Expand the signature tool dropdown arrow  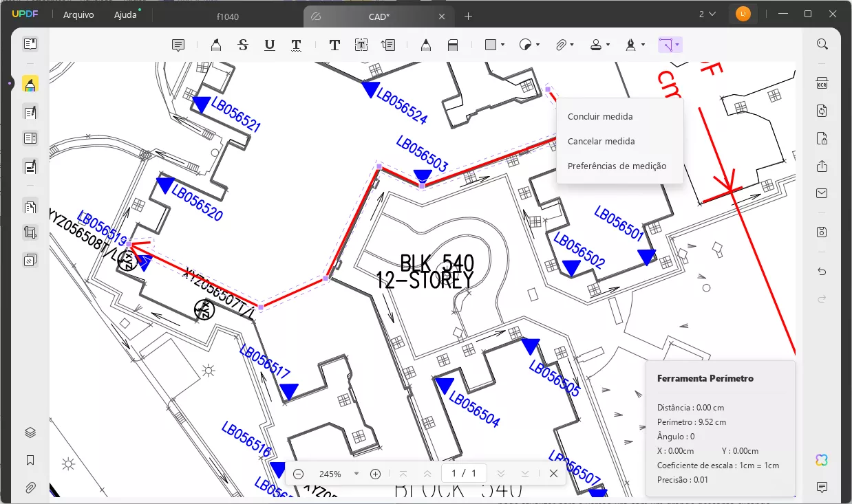tap(643, 45)
